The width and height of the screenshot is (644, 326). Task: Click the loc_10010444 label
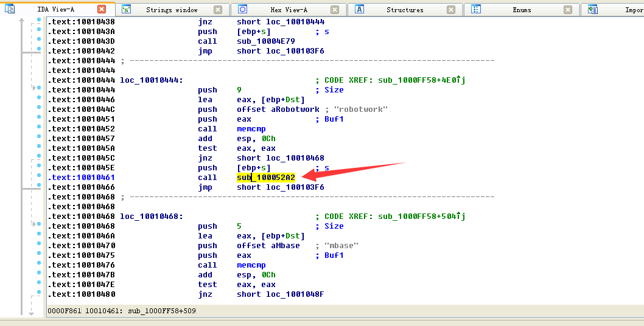[x=152, y=80]
